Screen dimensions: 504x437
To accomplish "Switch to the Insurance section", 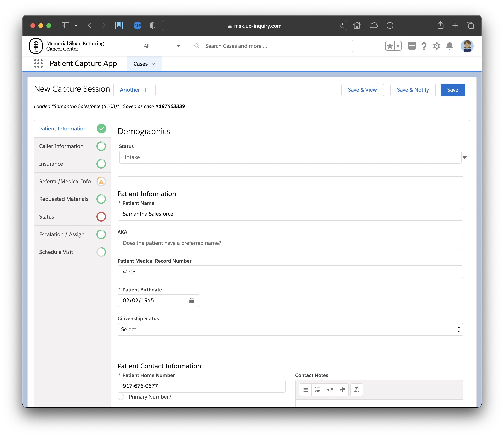I will point(51,164).
